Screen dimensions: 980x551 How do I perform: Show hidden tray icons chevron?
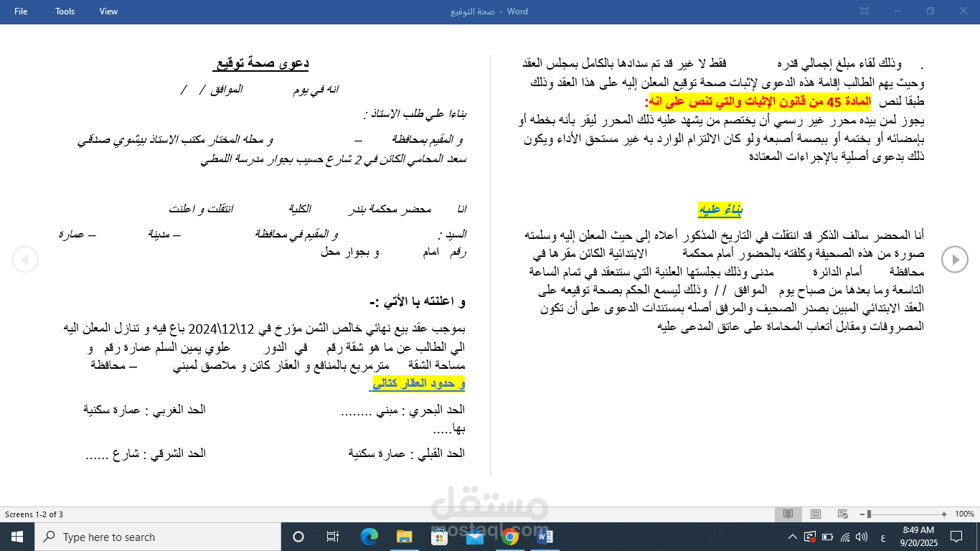click(792, 537)
